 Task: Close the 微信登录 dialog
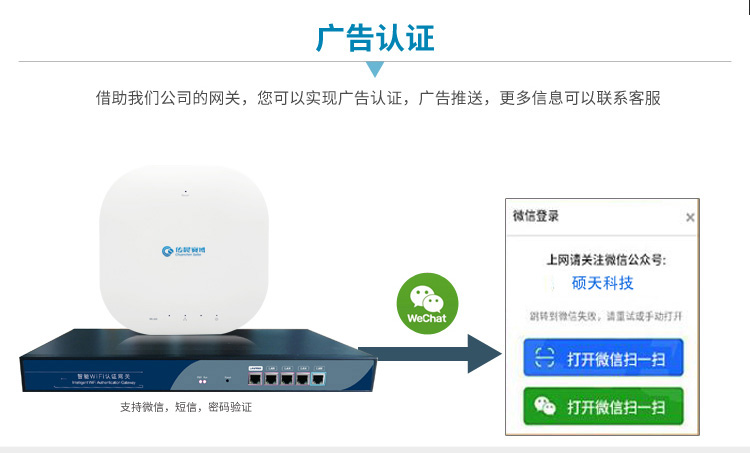690,218
